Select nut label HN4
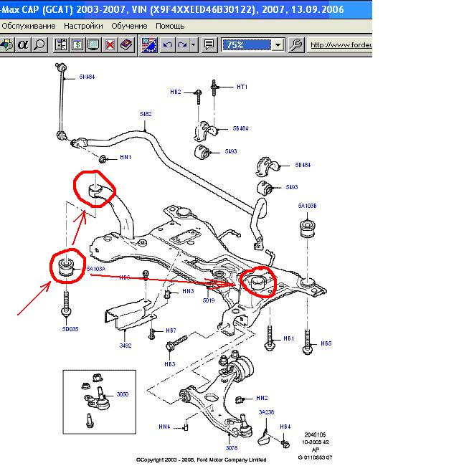 164,427
